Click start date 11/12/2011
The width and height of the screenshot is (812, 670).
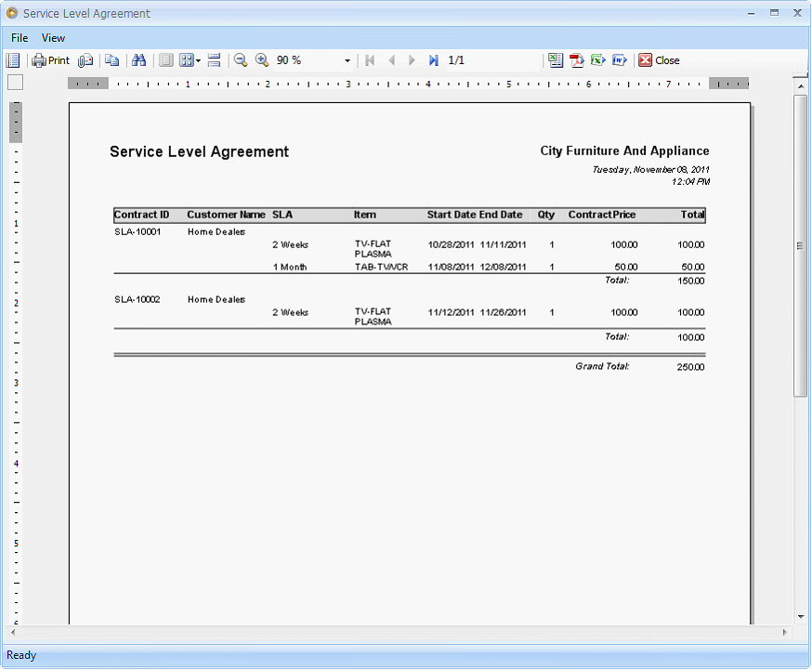451,313
